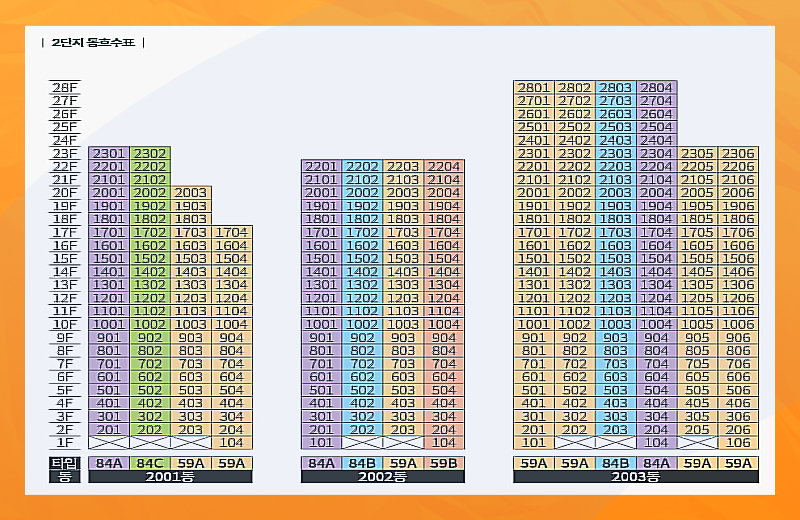800x520 pixels.
Task: Select the 20F floor label
Action: pos(65,192)
